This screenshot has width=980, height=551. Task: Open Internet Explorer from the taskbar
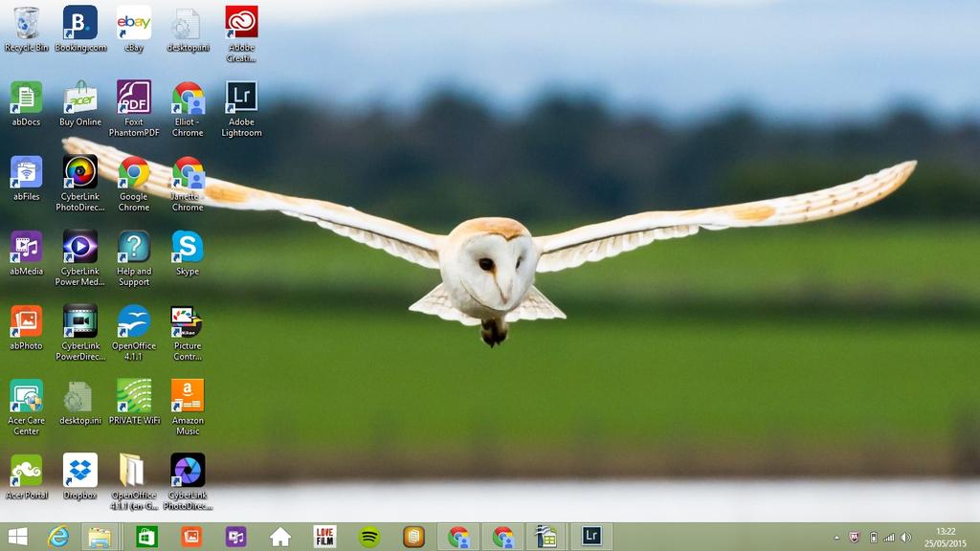(x=59, y=537)
